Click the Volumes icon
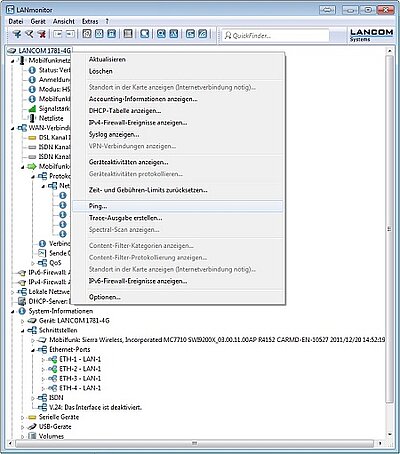Image resolution: width=400 pixels, height=454 pixels. tap(32, 436)
